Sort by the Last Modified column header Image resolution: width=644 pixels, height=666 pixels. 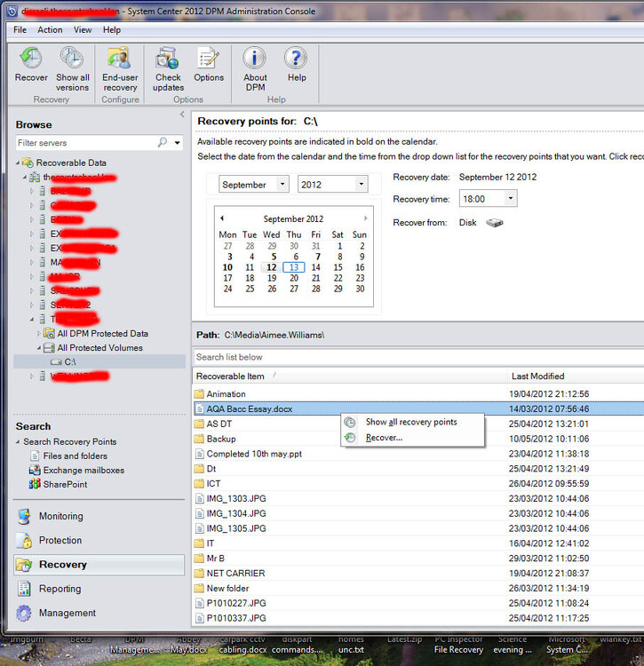tap(576, 377)
